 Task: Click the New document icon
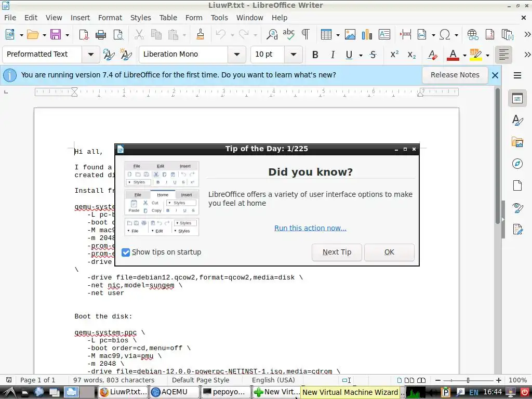pyautogui.click(x=10, y=34)
